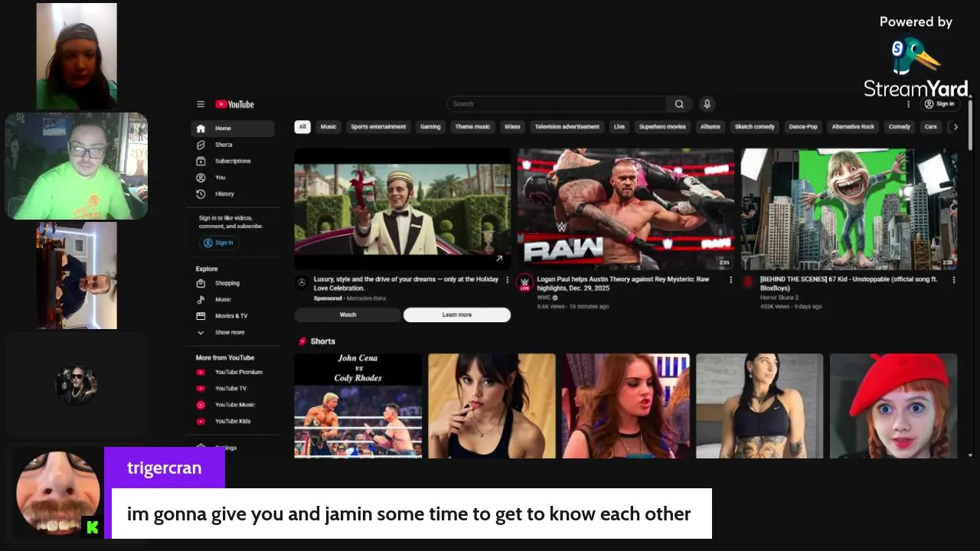Screen dimensions: 980x551
Task: Open the three-dot settings menu near Sign in
Action: coord(909,104)
